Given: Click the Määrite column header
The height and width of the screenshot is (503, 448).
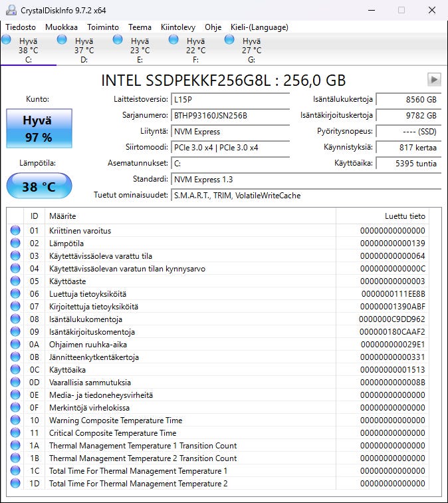Looking at the screenshot, I should [62, 216].
